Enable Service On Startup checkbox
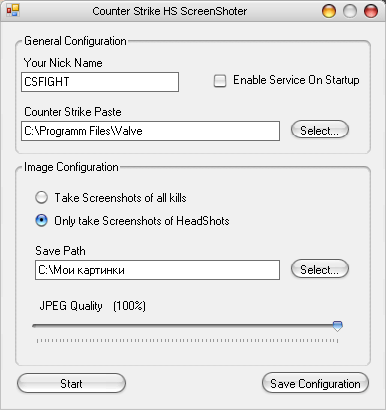This screenshot has width=386, height=413. [220, 81]
